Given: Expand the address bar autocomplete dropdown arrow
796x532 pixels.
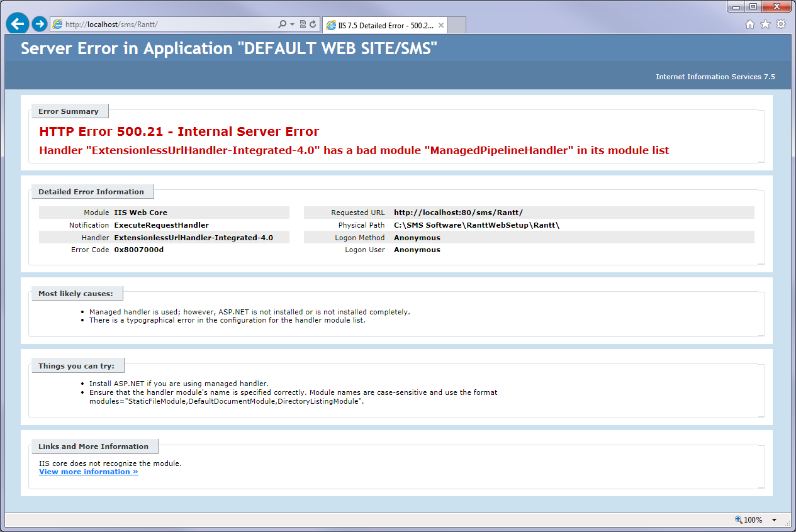Looking at the screenshot, I should click(292, 24).
